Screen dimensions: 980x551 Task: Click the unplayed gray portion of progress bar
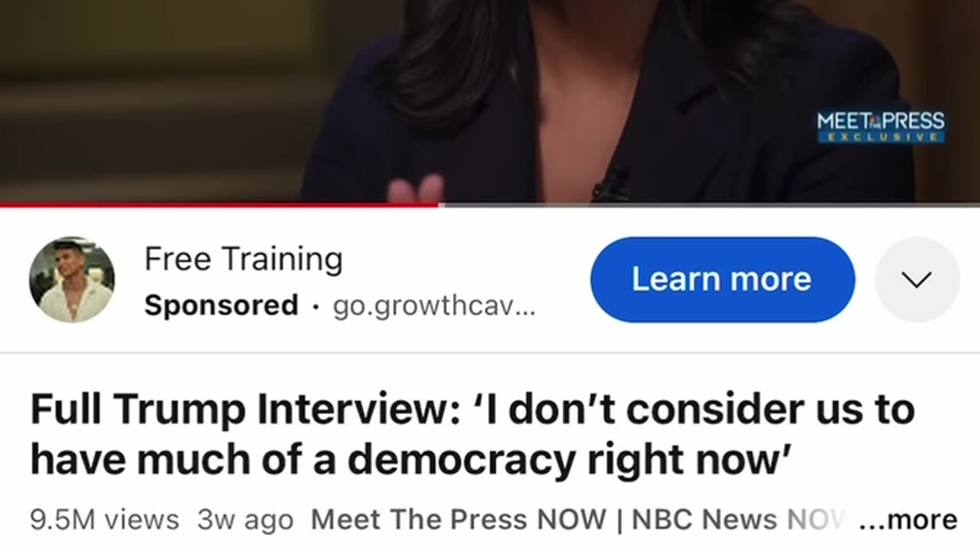click(710, 204)
